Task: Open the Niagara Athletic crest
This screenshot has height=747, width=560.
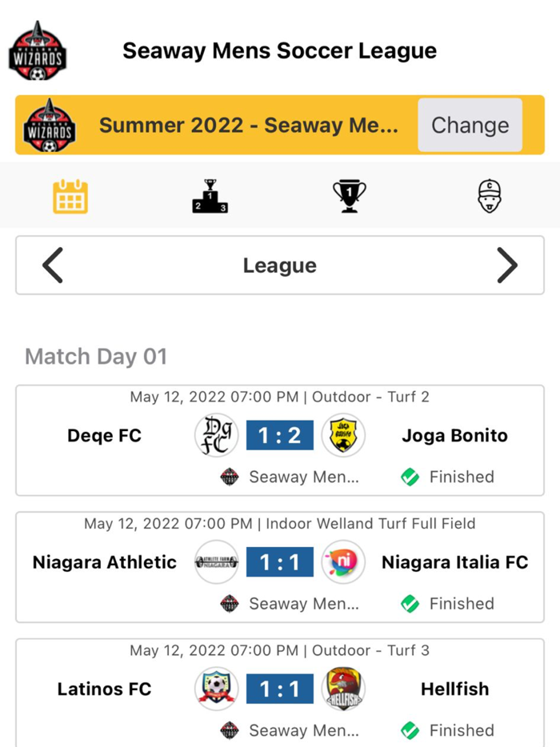Action: (216, 561)
